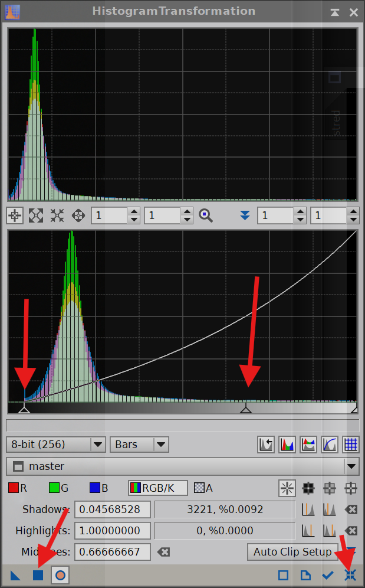Click the Shadows value input field
The height and width of the screenshot is (588, 365).
[113, 509]
